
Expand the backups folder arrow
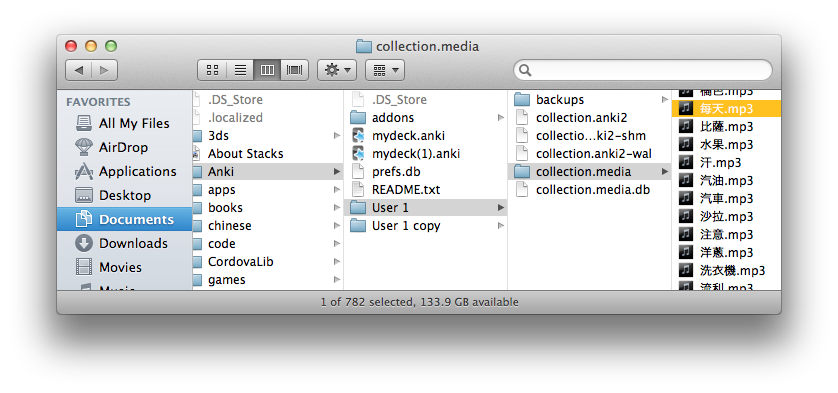coord(664,100)
